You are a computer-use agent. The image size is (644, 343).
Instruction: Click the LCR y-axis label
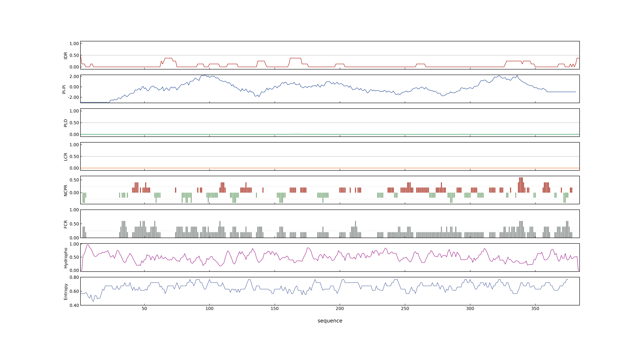coord(66,157)
